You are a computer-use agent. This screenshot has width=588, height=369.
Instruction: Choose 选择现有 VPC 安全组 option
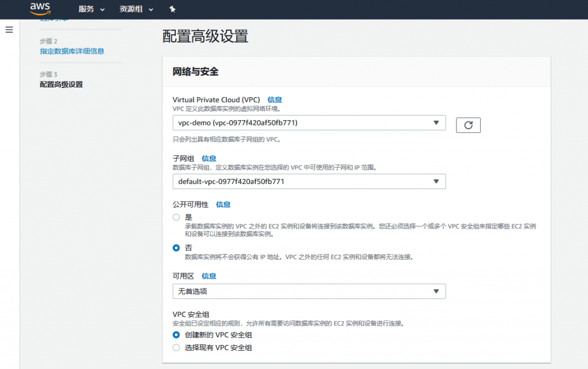coord(176,347)
